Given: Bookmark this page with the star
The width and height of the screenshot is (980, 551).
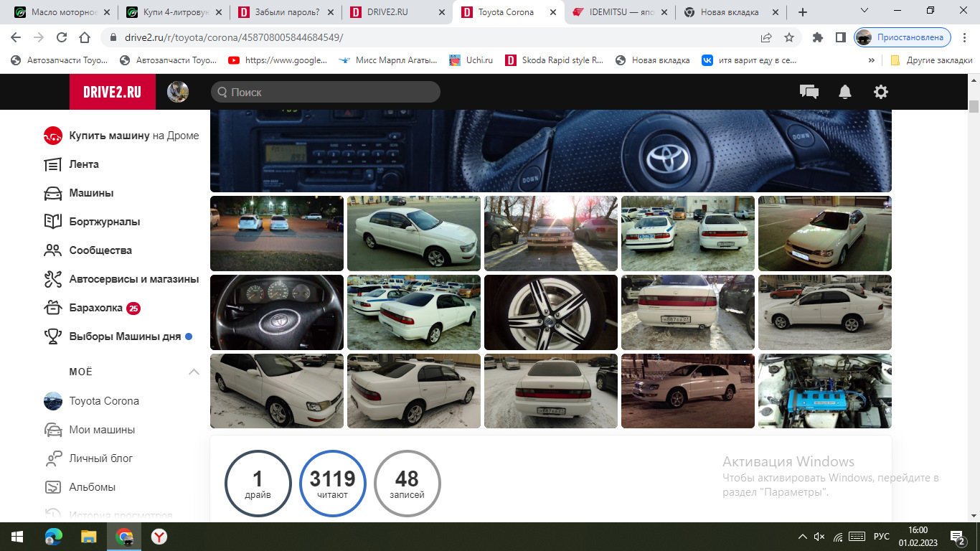Looking at the screenshot, I should [x=789, y=37].
